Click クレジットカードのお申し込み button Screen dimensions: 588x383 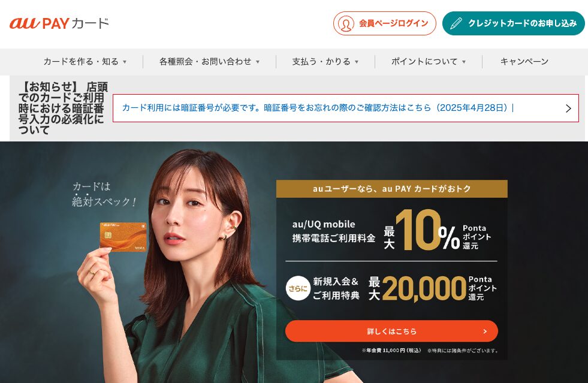point(514,23)
